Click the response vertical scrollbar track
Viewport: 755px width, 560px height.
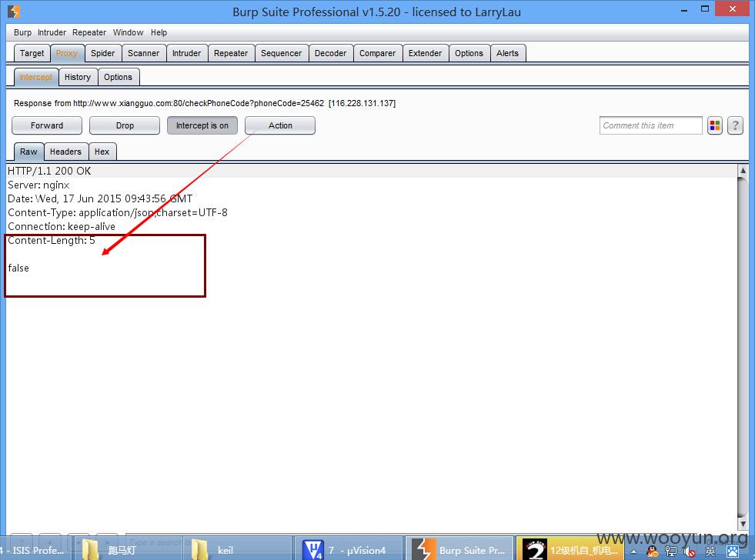click(x=743, y=347)
